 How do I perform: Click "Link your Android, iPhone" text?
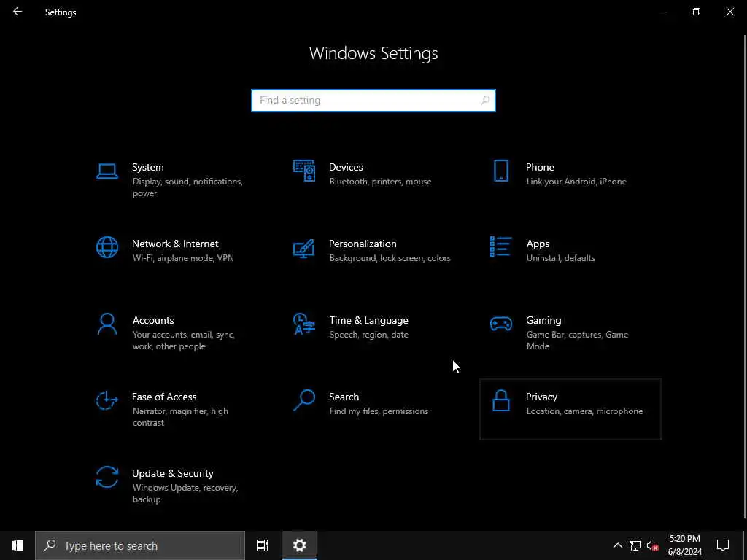(x=576, y=182)
